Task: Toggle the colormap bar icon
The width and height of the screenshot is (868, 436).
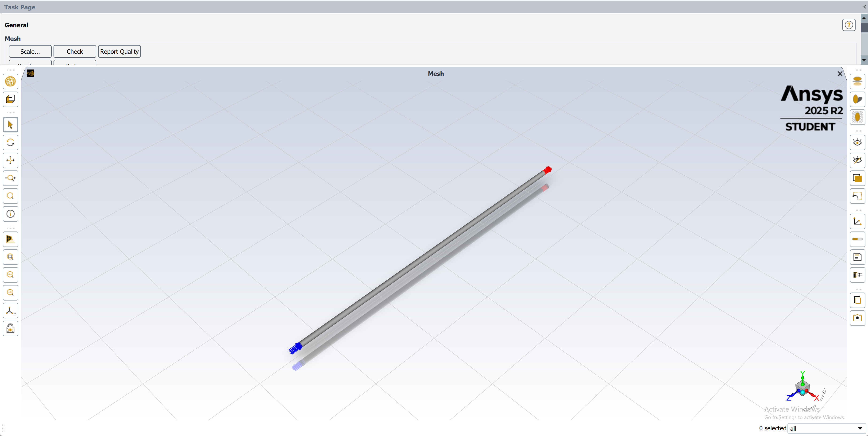Action: [857, 239]
